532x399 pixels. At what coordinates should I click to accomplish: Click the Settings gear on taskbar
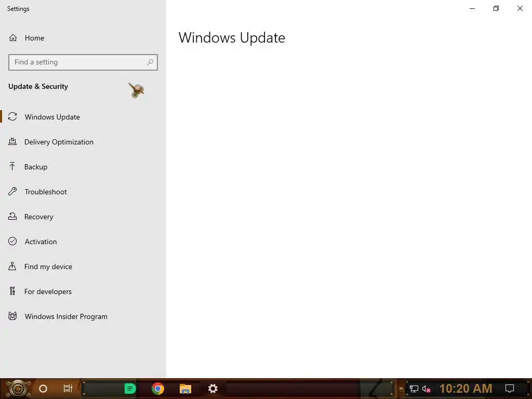[x=212, y=389]
